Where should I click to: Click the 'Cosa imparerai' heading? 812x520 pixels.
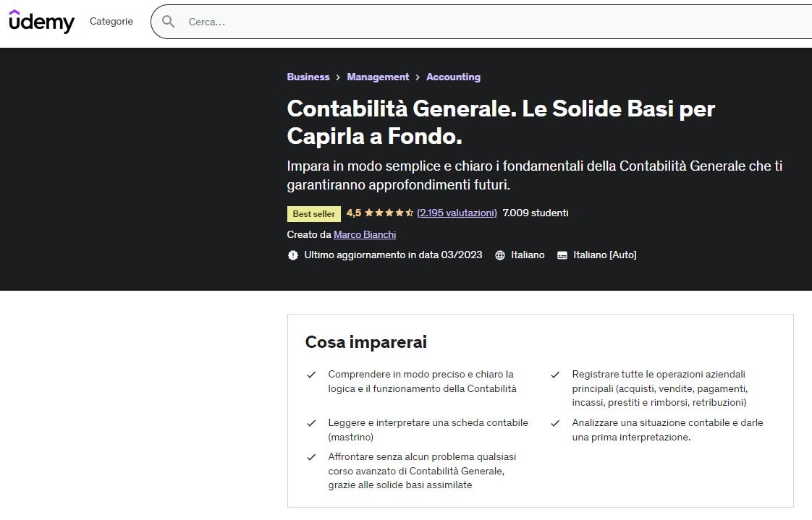[x=366, y=342]
